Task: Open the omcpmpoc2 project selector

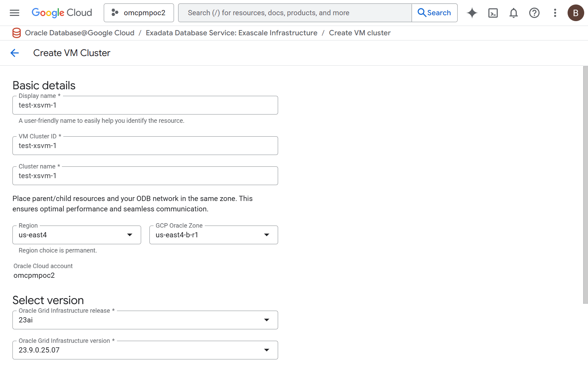Action: click(x=139, y=12)
